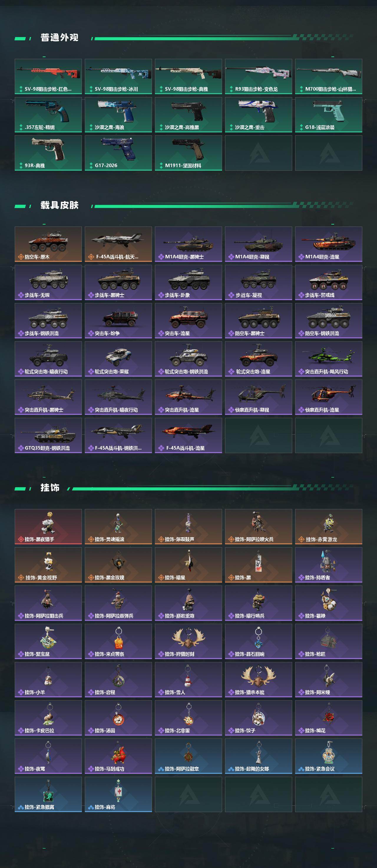Click the .357左轮-精钢 revolver item
This screenshot has width=377, height=868.
tap(48, 114)
